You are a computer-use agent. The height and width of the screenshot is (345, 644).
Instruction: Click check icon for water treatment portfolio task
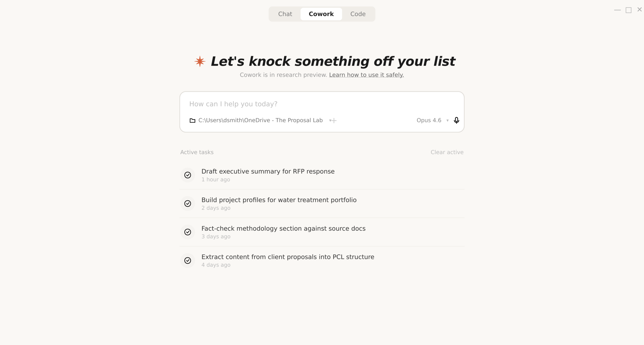pyautogui.click(x=188, y=203)
